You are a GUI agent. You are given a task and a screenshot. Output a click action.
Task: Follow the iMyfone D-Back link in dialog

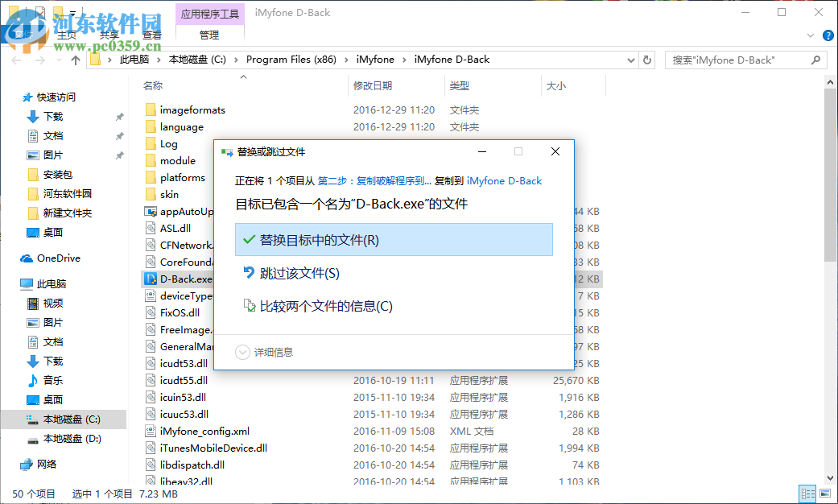(504, 181)
